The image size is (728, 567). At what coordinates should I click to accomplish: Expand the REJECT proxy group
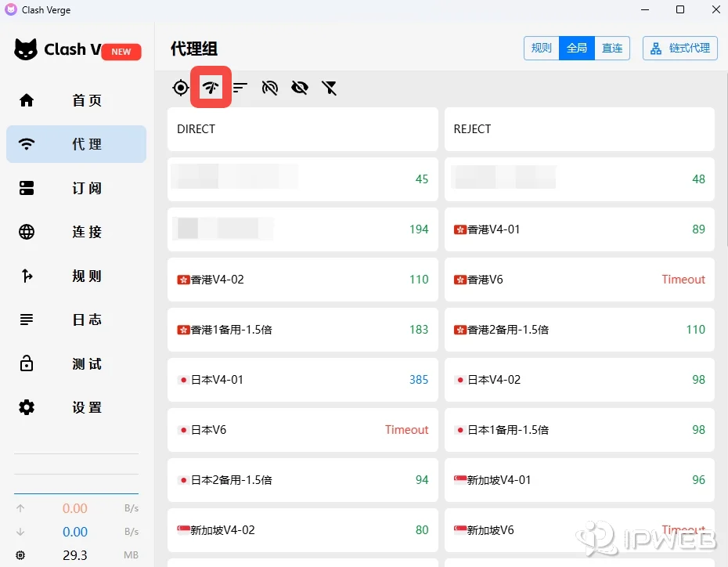tap(579, 129)
